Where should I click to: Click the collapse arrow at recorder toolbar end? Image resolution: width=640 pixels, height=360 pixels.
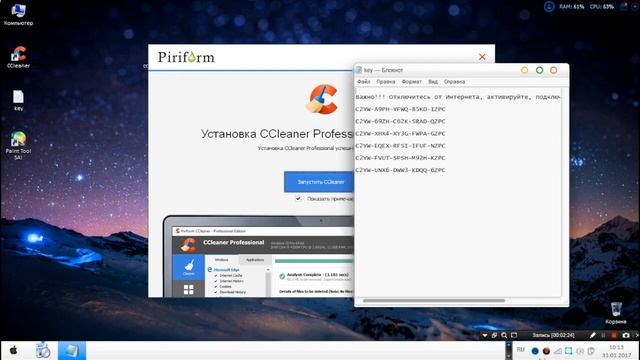[637, 335]
